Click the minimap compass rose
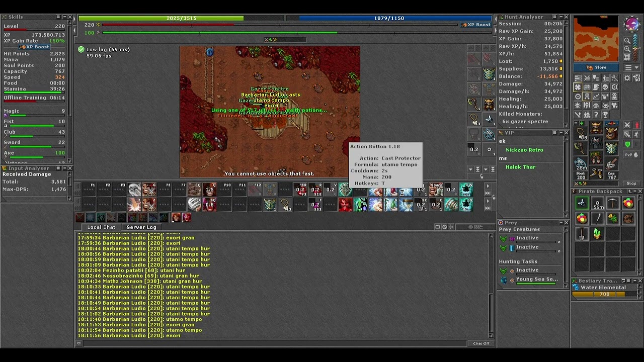644x362 pixels. click(x=632, y=24)
